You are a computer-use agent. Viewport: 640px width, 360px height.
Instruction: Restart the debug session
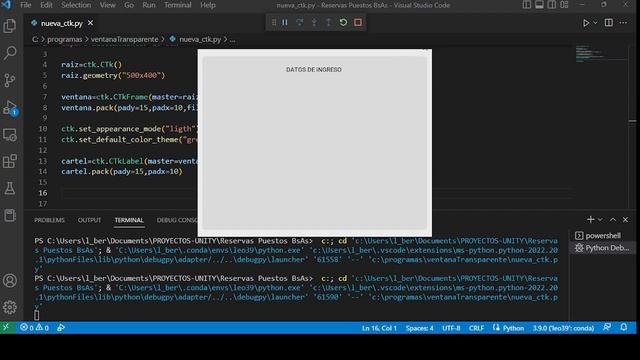(x=343, y=22)
